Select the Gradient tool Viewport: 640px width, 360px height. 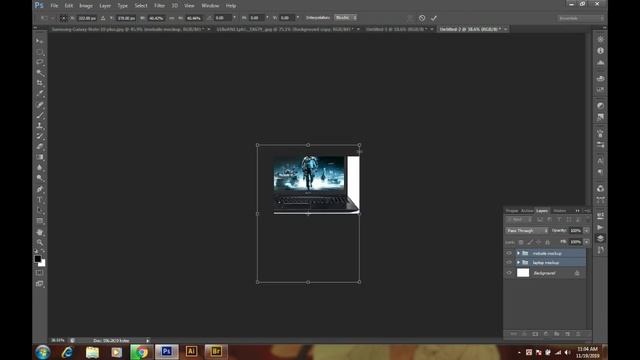point(40,157)
